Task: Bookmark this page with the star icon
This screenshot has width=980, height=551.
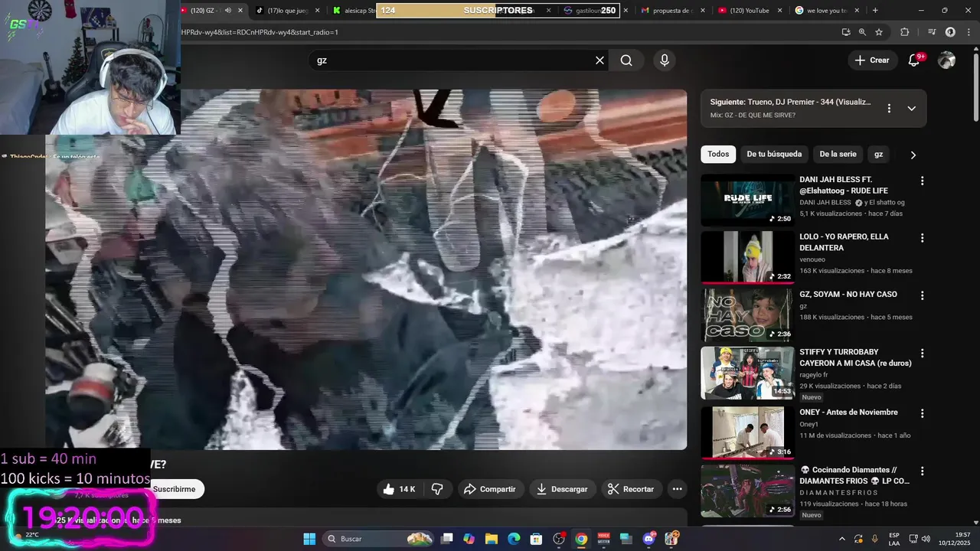Action: 879,32
